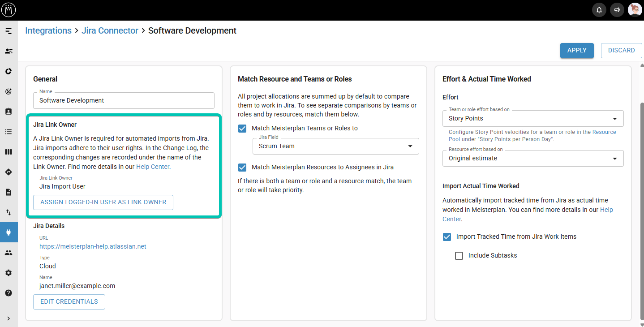The width and height of the screenshot is (644, 327).
Task: Open the diamond direction arrow sidebar icon
Action: point(9,172)
